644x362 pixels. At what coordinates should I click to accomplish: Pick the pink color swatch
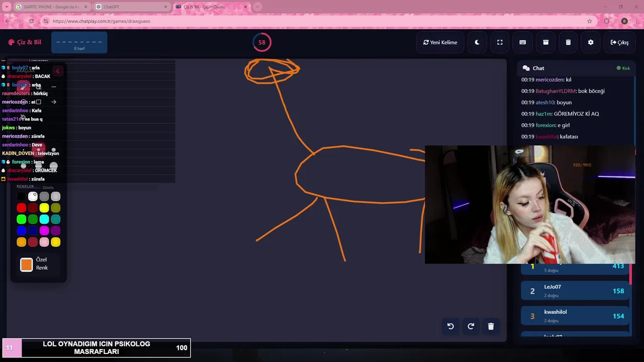[44, 242]
